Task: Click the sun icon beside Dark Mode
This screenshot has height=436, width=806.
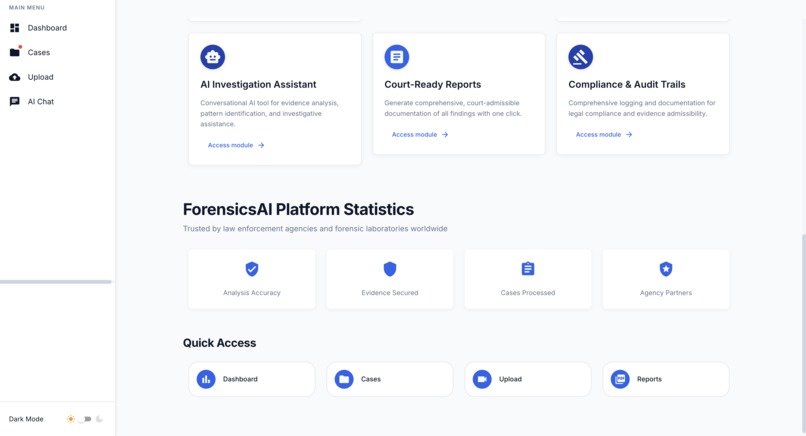Action: point(70,419)
